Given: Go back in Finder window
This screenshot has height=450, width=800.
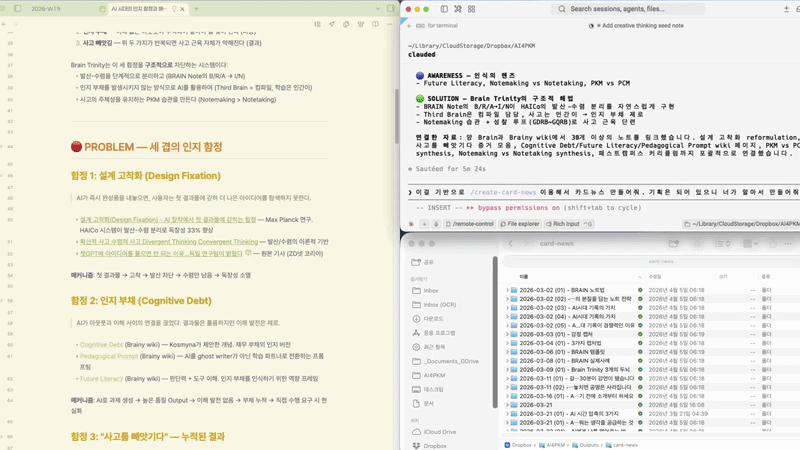Looking at the screenshot, I should pyautogui.click(x=510, y=244).
